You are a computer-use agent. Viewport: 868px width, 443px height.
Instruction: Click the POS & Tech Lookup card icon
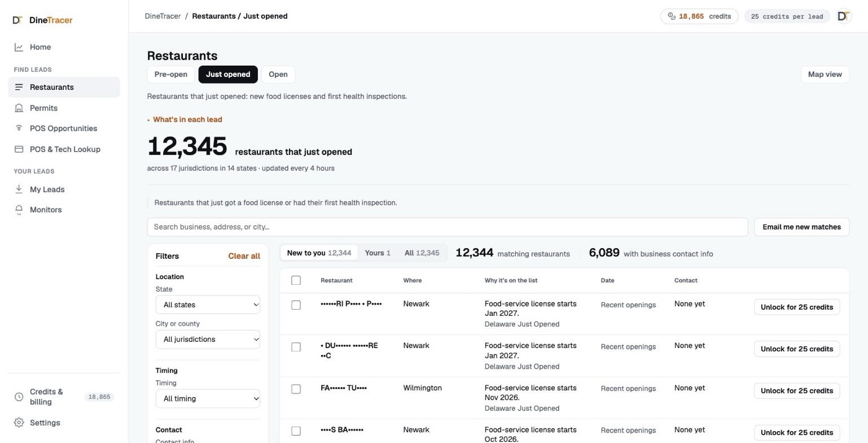(x=19, y=150)
